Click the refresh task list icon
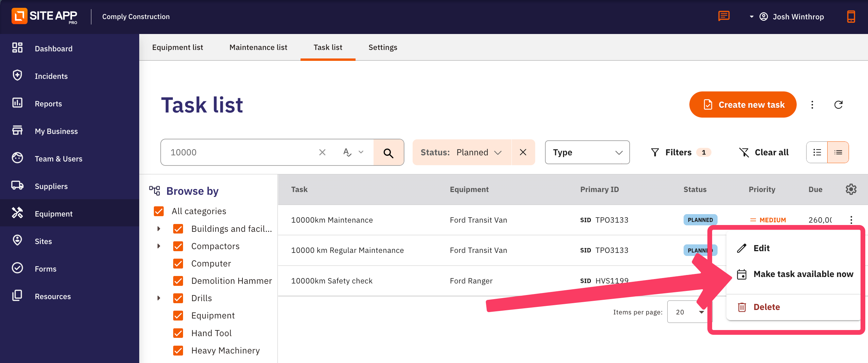This screenshot has width=868, height=363. [x=838, y=105]
